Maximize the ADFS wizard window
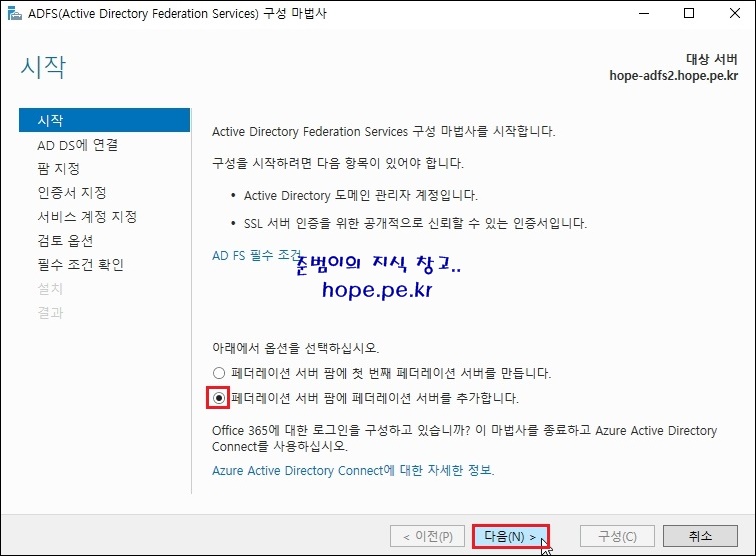Screen dimensions: 756x556 click(689, 14)
